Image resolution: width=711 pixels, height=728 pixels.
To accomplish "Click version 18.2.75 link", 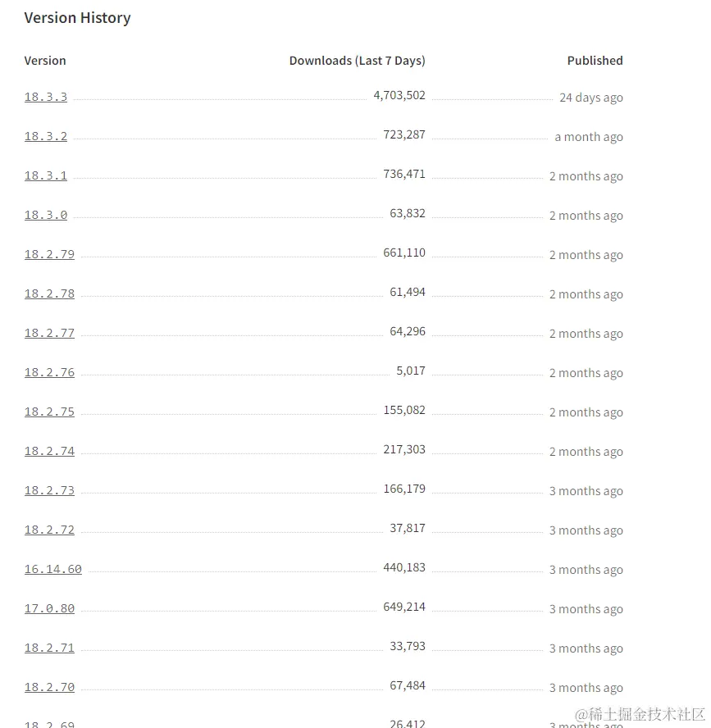I will (49, 412).
